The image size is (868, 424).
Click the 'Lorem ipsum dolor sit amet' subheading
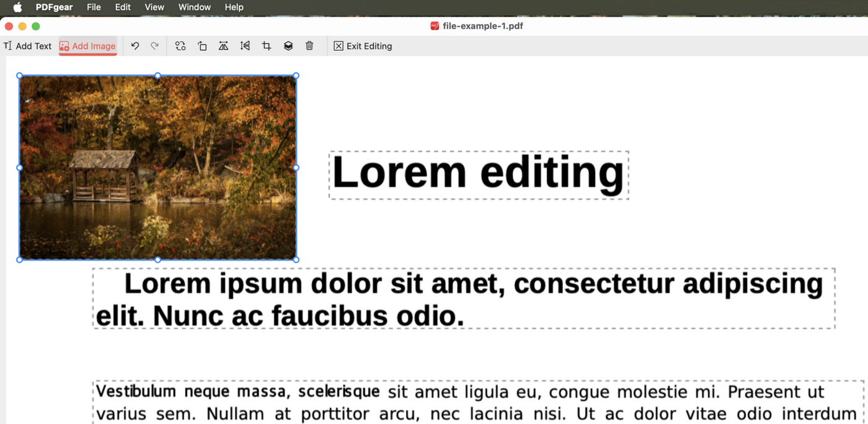tap(464, 298)
